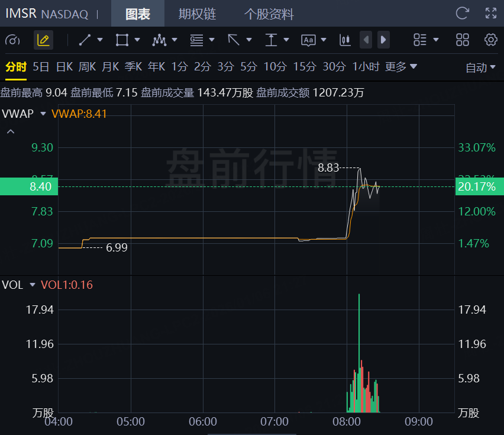Select the 1分 timeframe
Viewport: 504px width, 435px height.
click(x=179, y=67)
